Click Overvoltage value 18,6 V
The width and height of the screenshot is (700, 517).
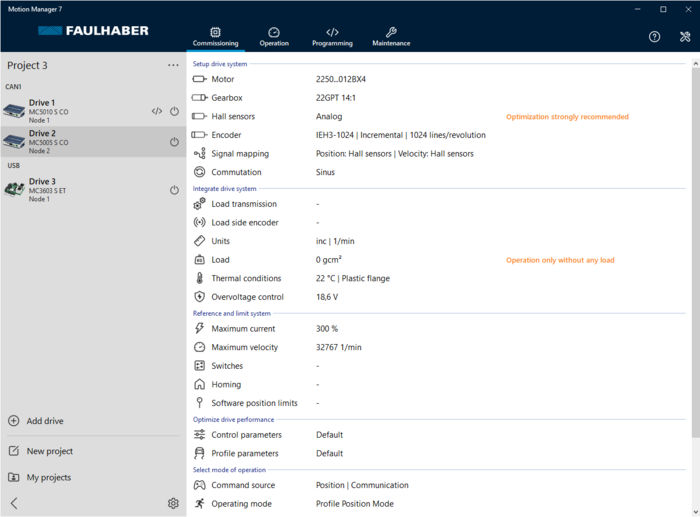327,297
